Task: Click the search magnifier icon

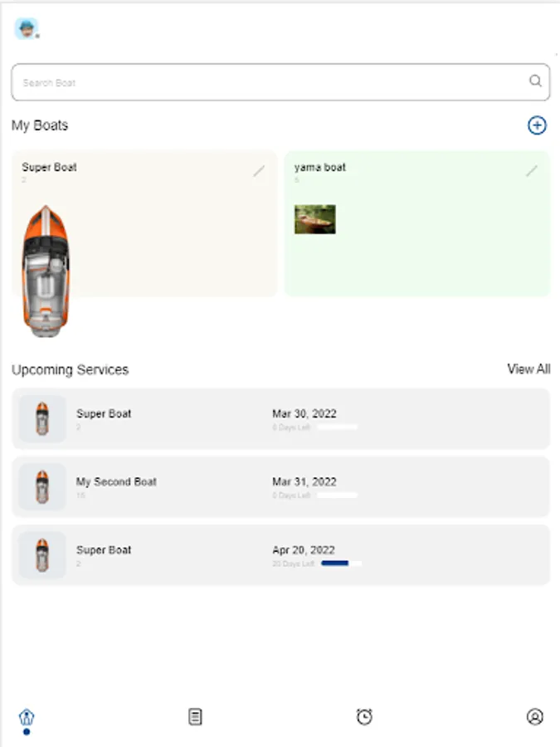Action: tap(535, 82)
